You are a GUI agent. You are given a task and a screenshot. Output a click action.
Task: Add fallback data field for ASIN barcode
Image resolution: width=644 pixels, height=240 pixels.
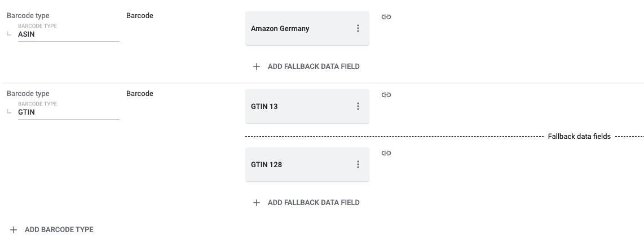tap(306, 67)
